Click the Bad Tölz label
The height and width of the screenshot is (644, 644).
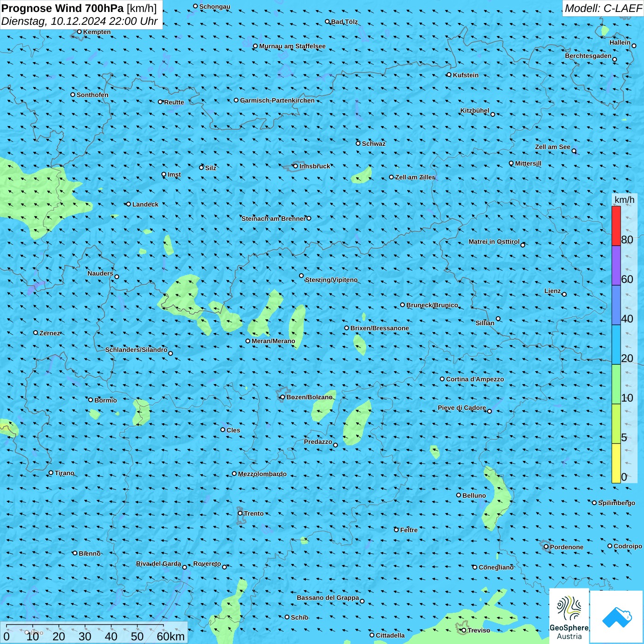(345, 22)
